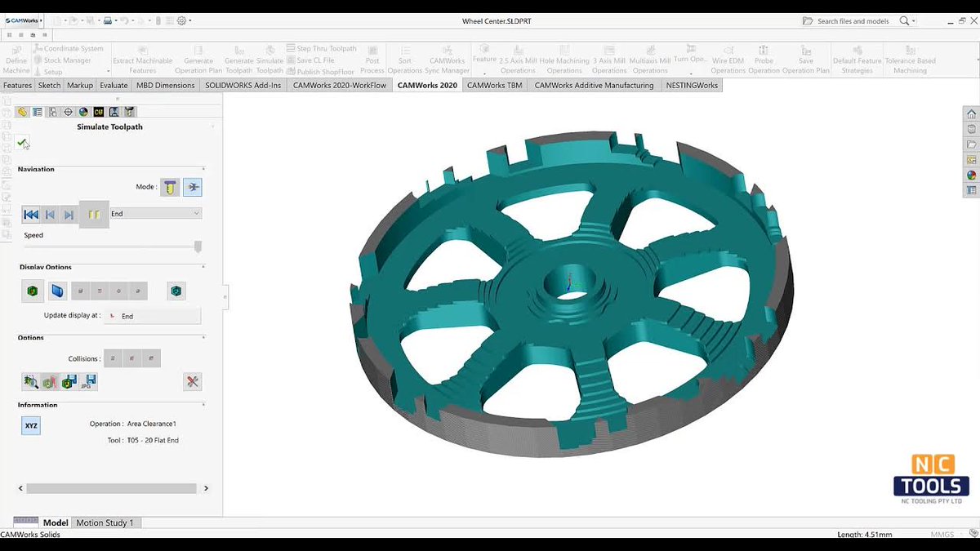Toggle first Collisions option icon
The height and width of the screenshot is (551, 980).
114,358
